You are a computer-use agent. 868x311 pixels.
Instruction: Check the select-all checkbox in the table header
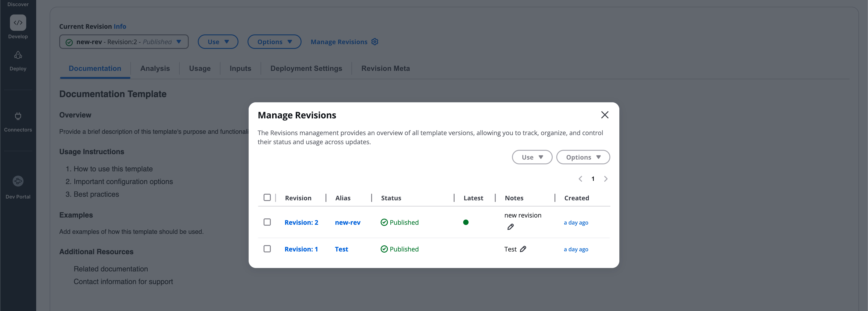pyautogui.click(x=268, y=197)
